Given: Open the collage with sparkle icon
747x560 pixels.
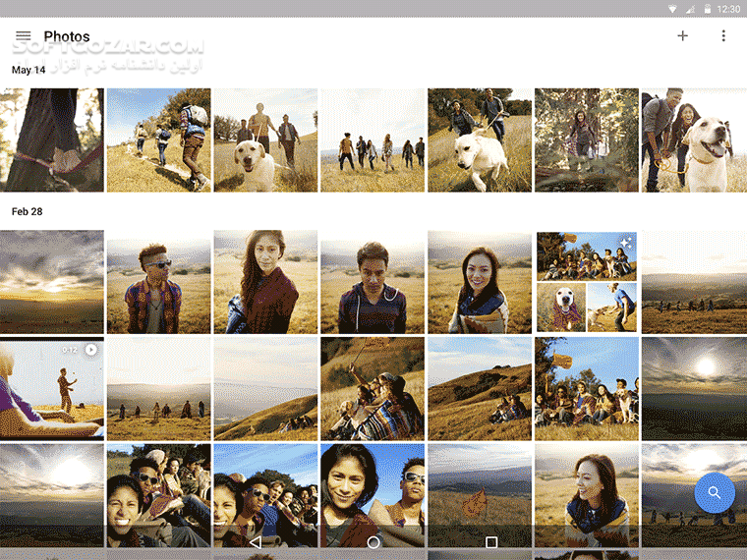Looking at the screenshot, I should 587,282.
